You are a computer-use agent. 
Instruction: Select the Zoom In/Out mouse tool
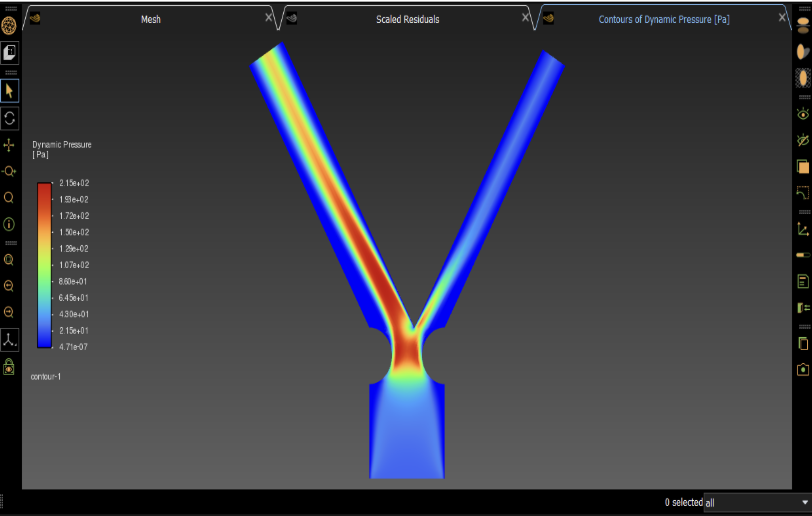pyautogui.click(x=9, y=171)
